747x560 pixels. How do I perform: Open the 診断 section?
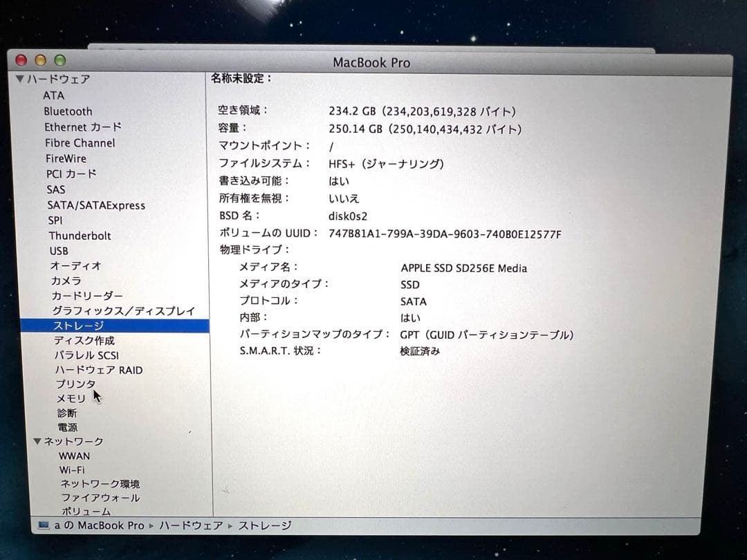click(66, 412)
